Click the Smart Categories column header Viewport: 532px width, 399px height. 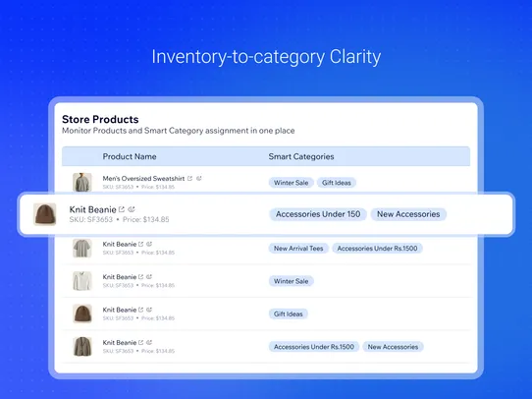pyautogui.click(x=301, y=156)
